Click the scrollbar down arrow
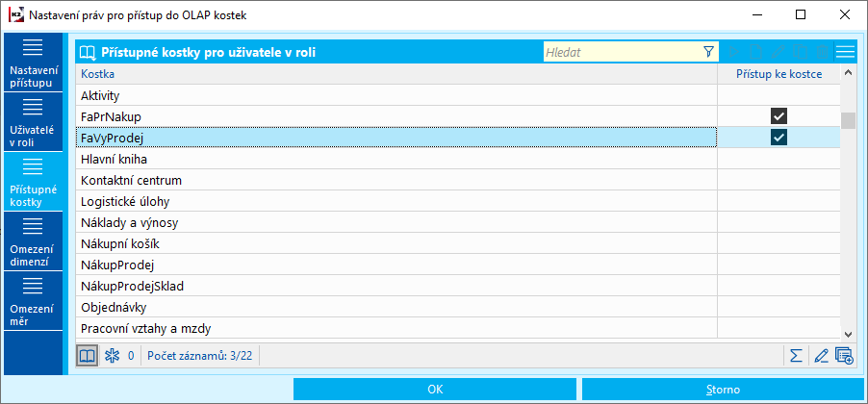This screenshot has height=404, width=868. click(x=848, y=333)
